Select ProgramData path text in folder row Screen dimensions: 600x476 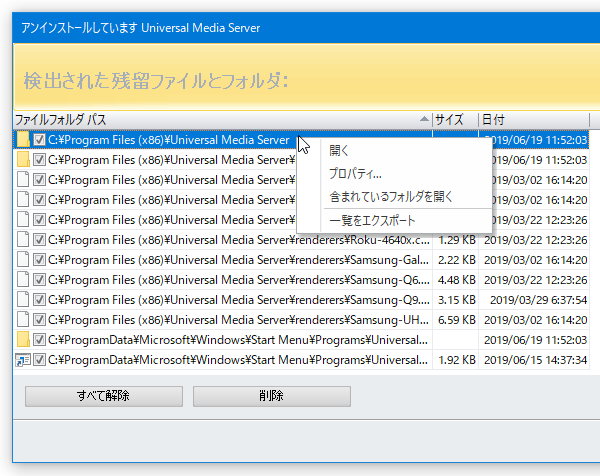(x=238, y=339)
